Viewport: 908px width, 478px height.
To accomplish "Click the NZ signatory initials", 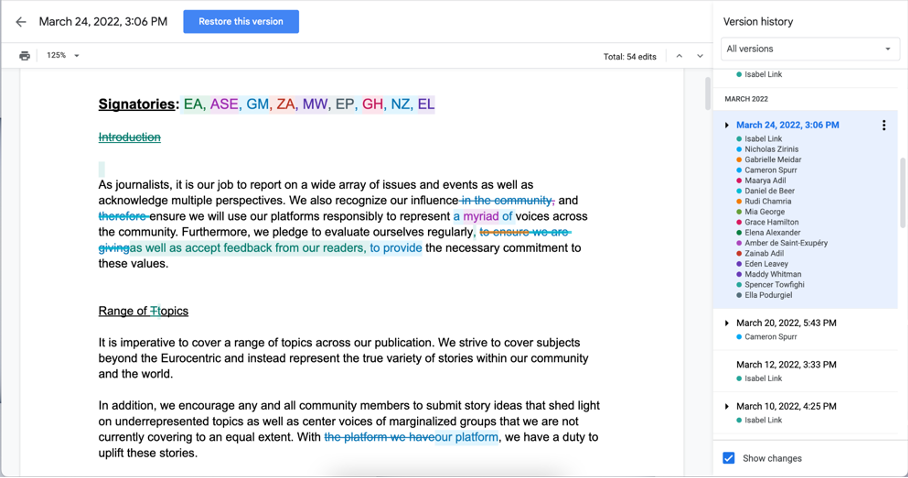I will click(x=400, y=104).
